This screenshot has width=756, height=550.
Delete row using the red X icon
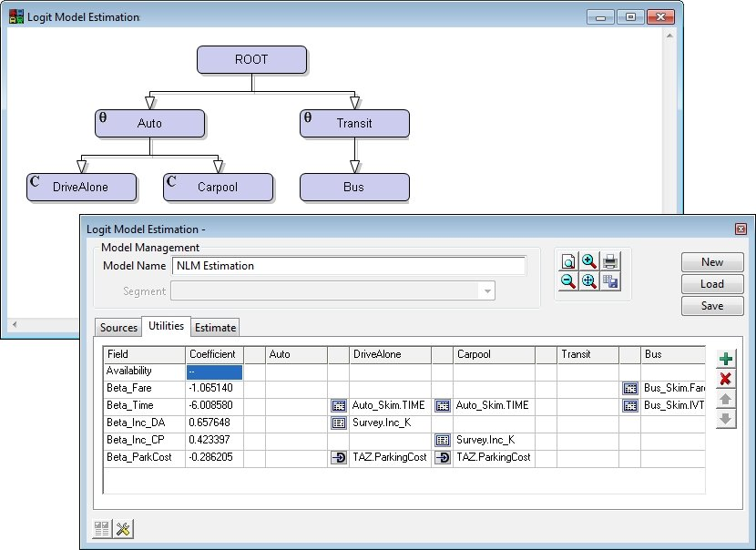725,379
